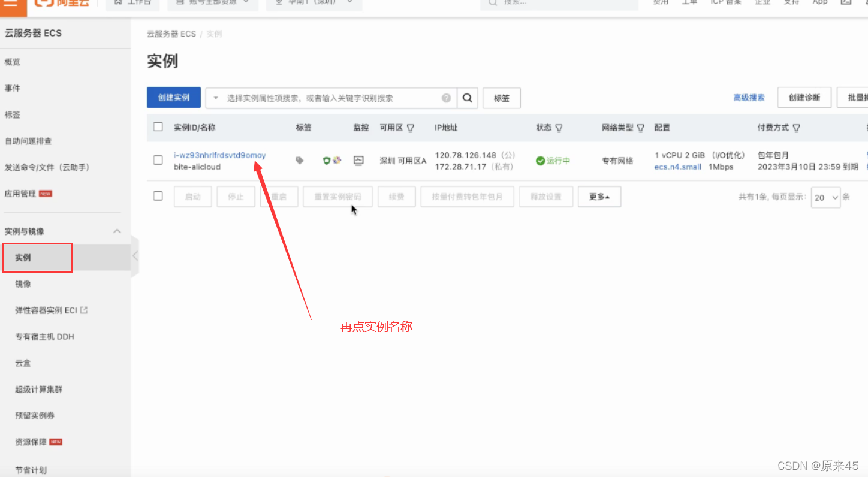Click the 高级搜索 link

coord(749,98)
